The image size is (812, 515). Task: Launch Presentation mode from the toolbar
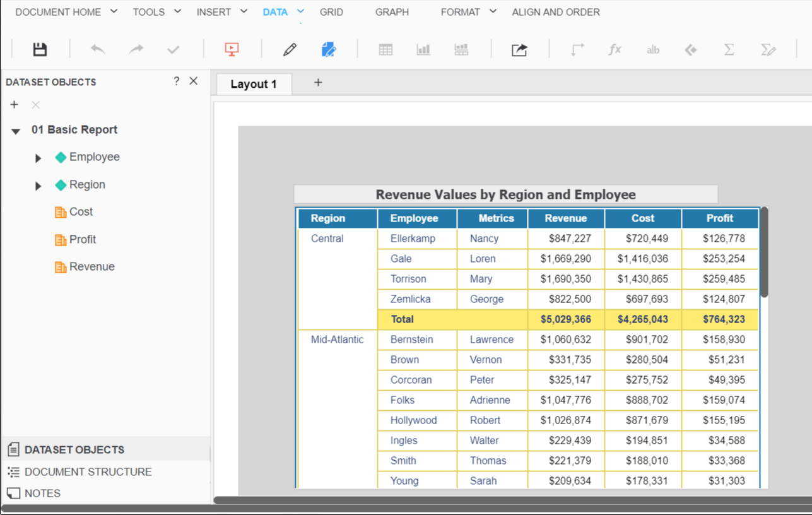coord(232,49)
